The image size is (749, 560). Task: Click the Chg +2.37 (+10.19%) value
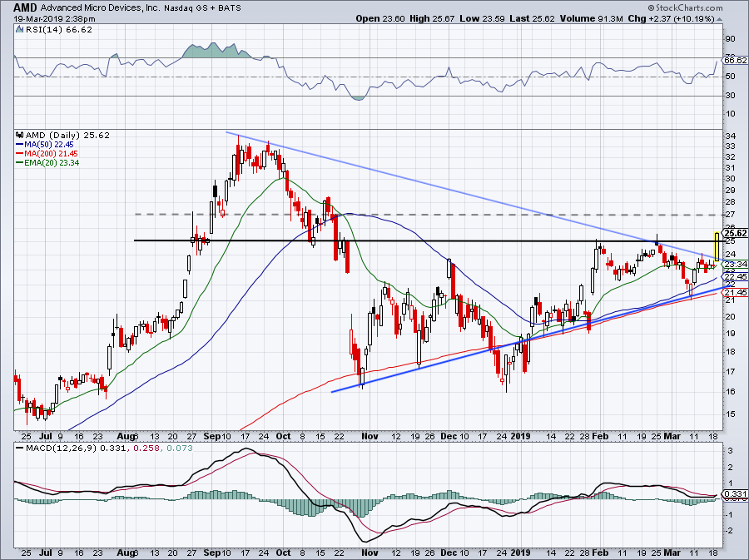click(x=671, y=18)
